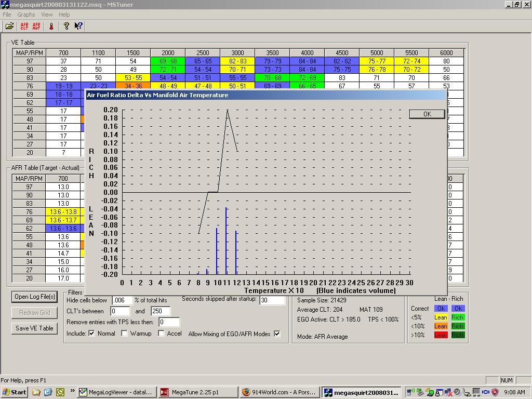Click the bright green <5% Rich legend swatch
The image size is (532, 399).
coord(457,317)
